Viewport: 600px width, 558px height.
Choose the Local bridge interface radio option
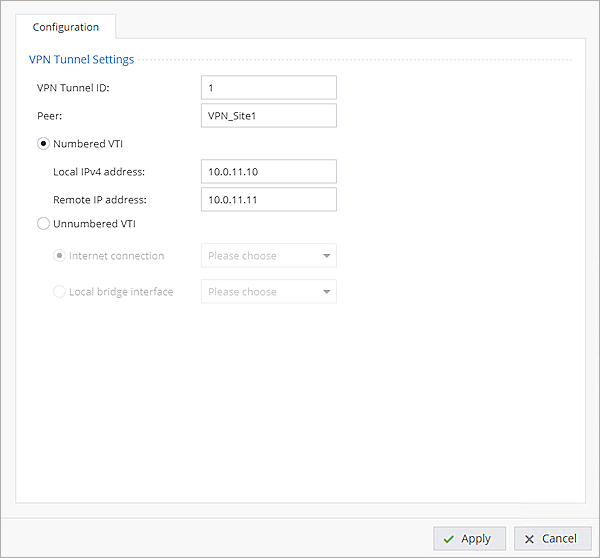pyautogui.click(x=59, y=292)
